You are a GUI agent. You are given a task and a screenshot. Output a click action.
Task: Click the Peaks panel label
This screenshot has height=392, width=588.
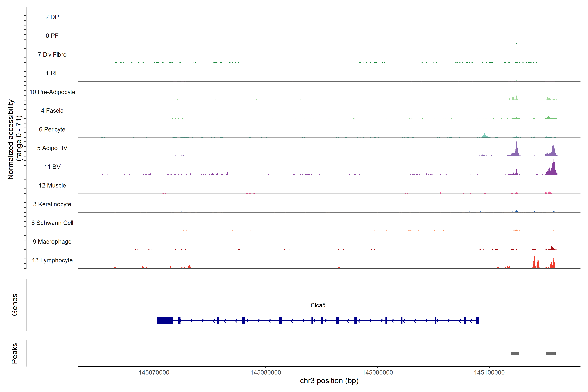tap(15, 353)
